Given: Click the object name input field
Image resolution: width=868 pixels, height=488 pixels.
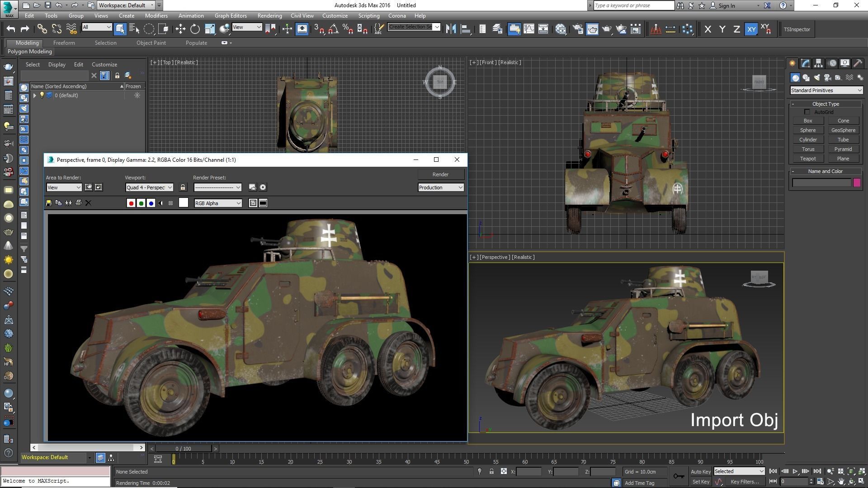Looking at the screenshot, I should tap(822, 183).
